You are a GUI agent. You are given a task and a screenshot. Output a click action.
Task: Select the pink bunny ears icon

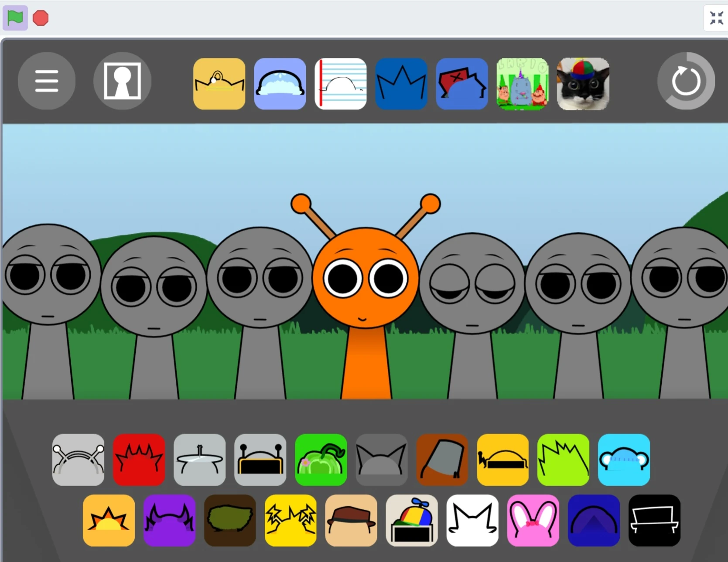(533, 521)
